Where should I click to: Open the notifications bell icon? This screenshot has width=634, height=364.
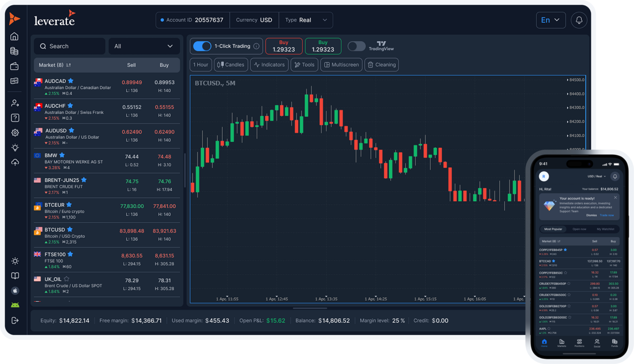point(579,20)
